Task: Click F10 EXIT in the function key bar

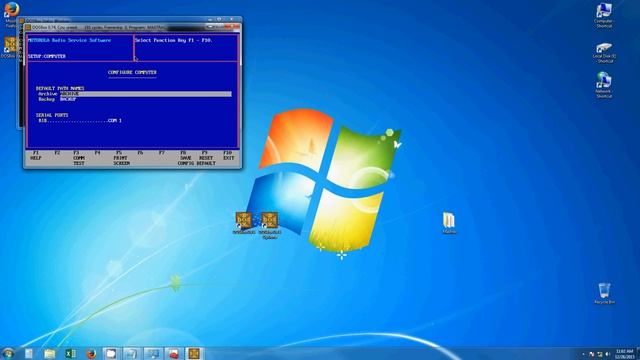Action: [x=228, y=155]
